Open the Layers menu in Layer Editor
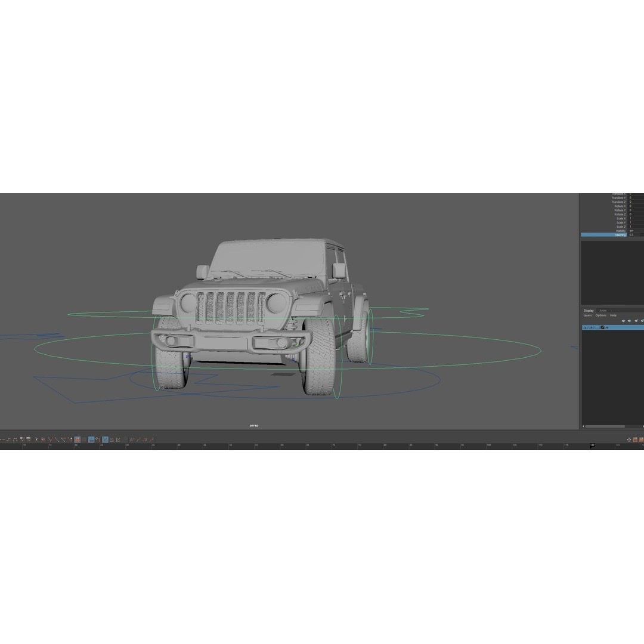 (x=588, y=315)
